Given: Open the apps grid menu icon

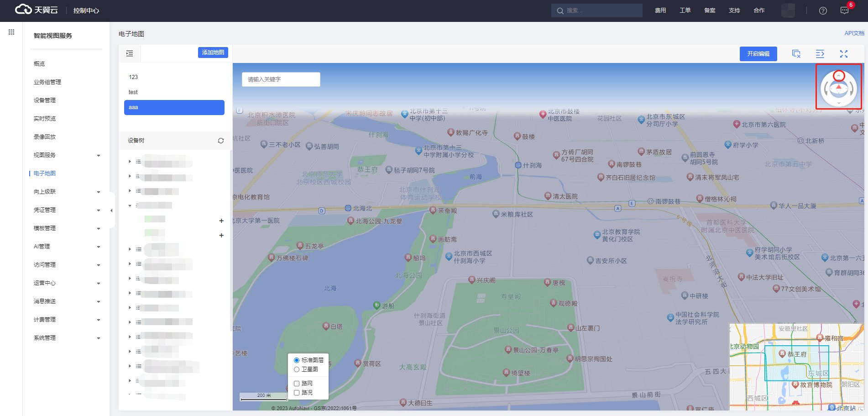Looking at the screenshot, I should [x=11, y=32].
